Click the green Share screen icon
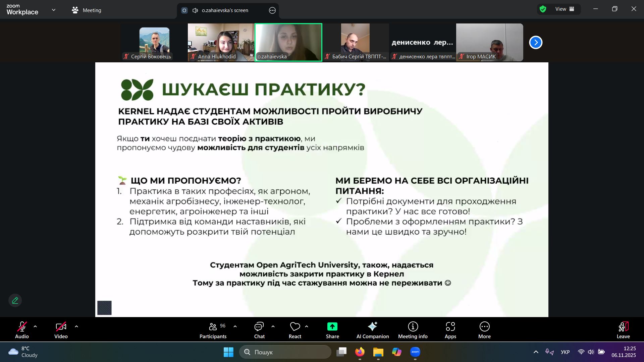This screenshot has width=644, height=362. tap(332, 326)
